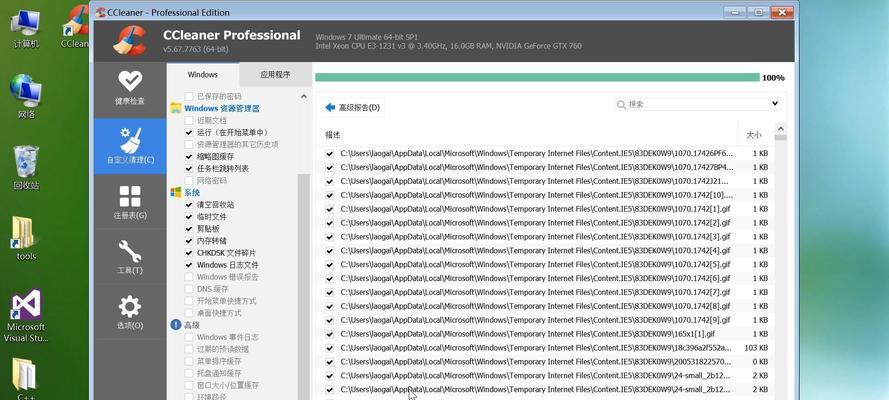Screen dimensions: 889x400
Task: Select the row ending 1070.17426PF6...
Action: (x=546, y=154)
